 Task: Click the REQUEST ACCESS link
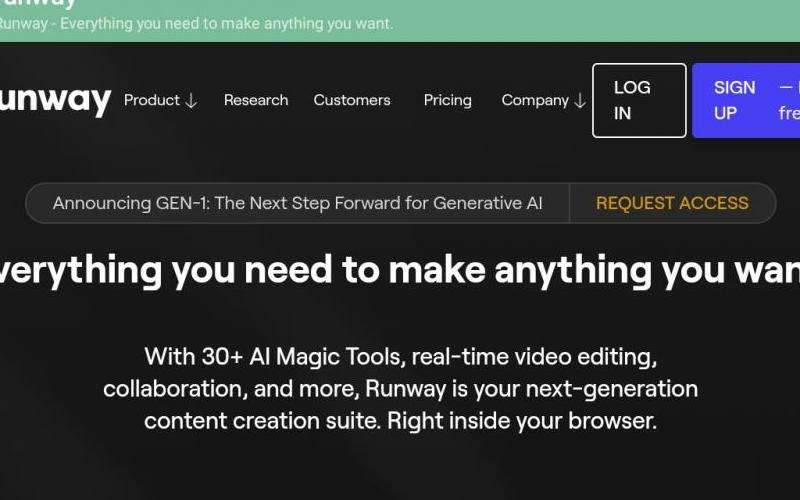click(672, 203)
